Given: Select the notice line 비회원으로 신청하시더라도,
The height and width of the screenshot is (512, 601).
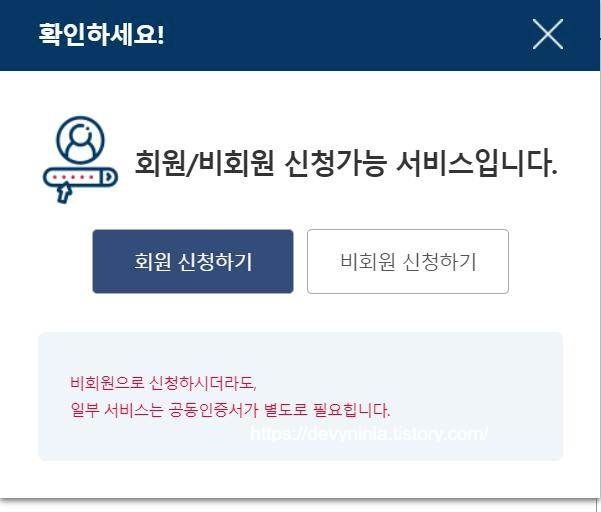Looking at the screenshot, I should tap(163, 383).
